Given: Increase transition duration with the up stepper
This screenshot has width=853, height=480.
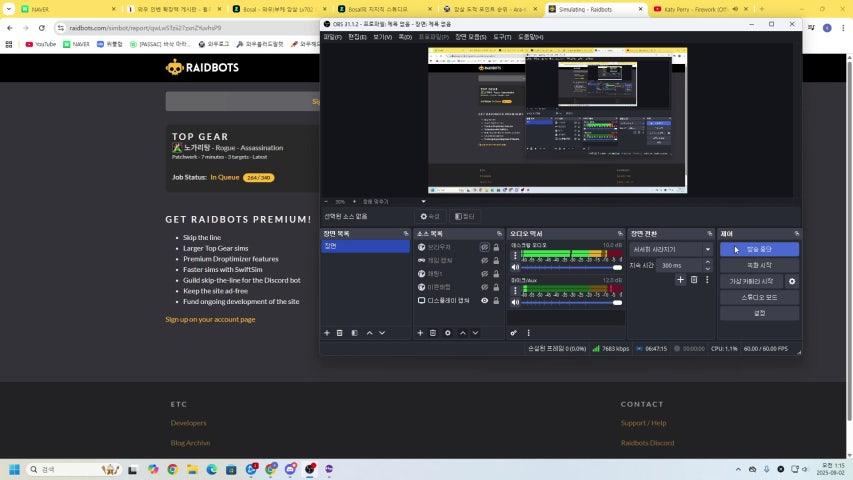Looking at the screenshot, I should (707, 262).
